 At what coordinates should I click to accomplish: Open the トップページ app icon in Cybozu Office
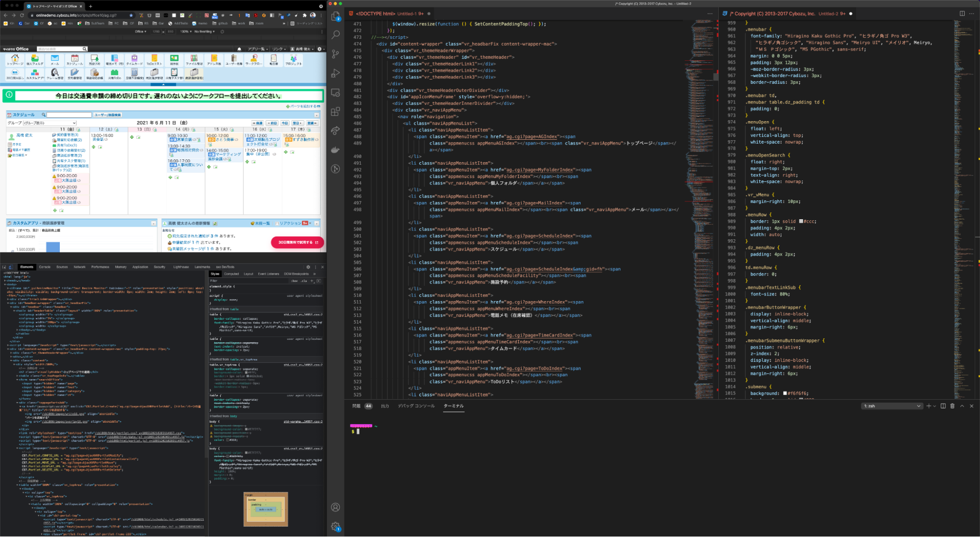15,60
